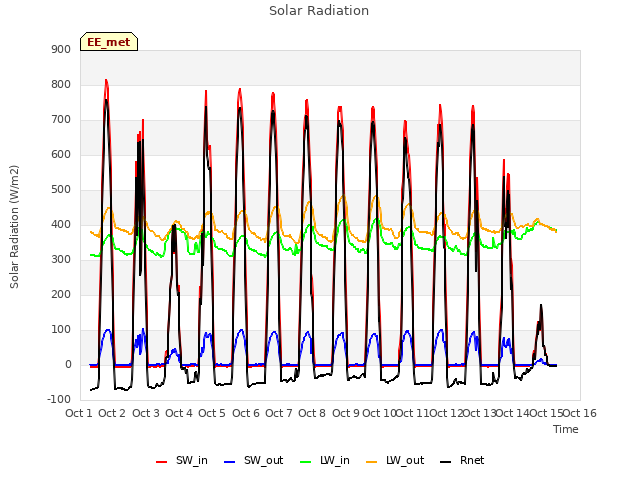Select the Oct 4 tick label
The image size is (640, 480).
(179, 413)
